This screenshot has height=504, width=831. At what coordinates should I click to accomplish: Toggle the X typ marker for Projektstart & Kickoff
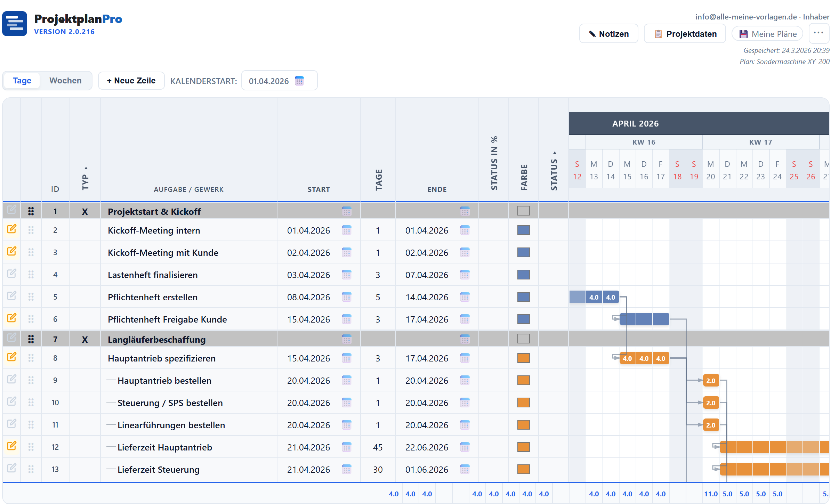[84, 211]
